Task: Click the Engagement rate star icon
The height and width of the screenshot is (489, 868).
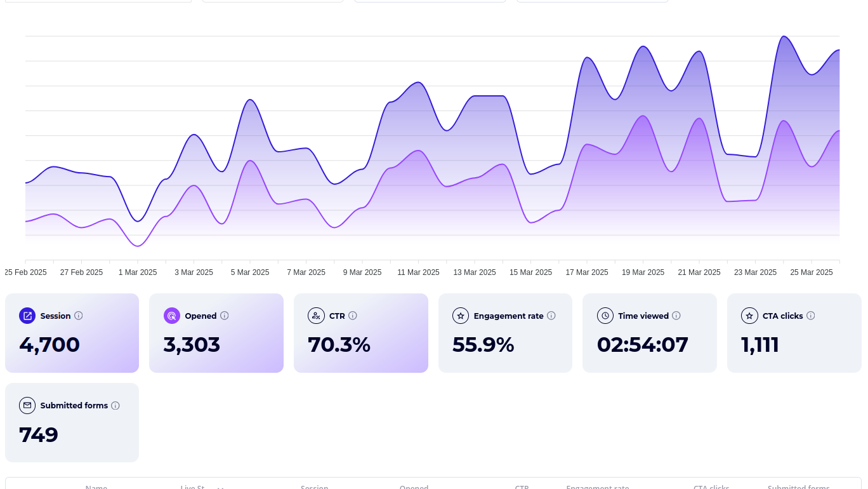Action: coord(461,316)
